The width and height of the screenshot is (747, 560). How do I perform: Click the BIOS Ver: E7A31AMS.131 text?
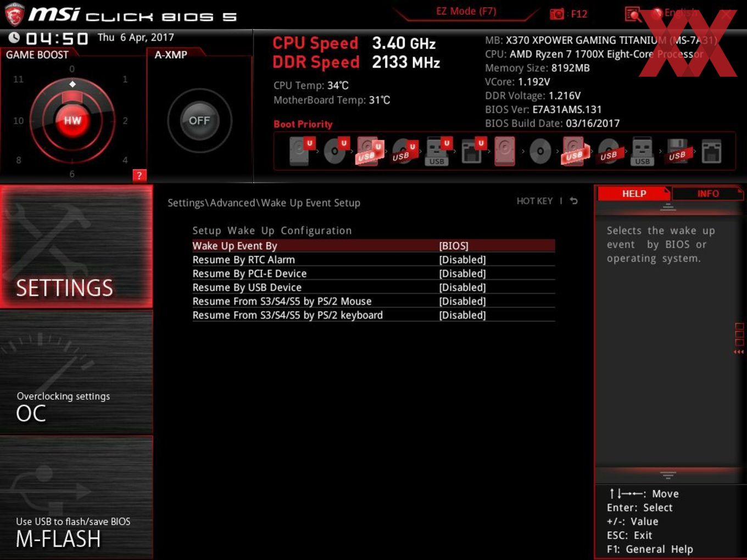pyautogui.click(x=543, y=109)
